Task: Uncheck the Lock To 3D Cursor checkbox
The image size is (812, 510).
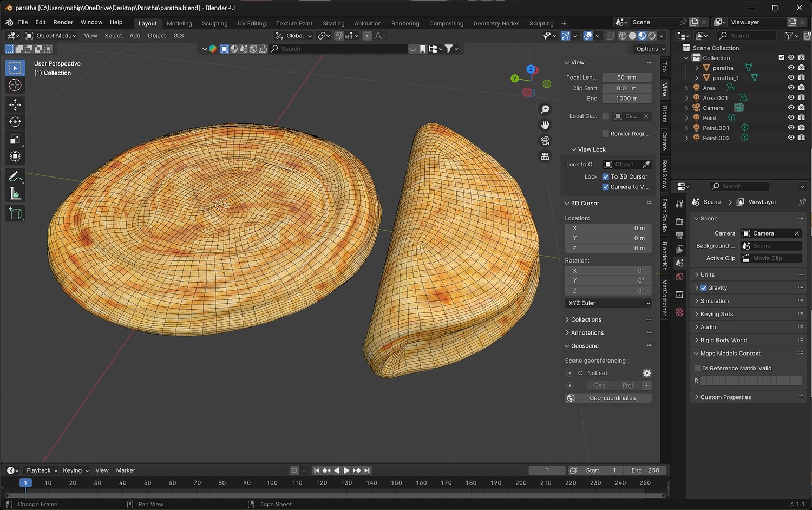Action: coord(606,176)
